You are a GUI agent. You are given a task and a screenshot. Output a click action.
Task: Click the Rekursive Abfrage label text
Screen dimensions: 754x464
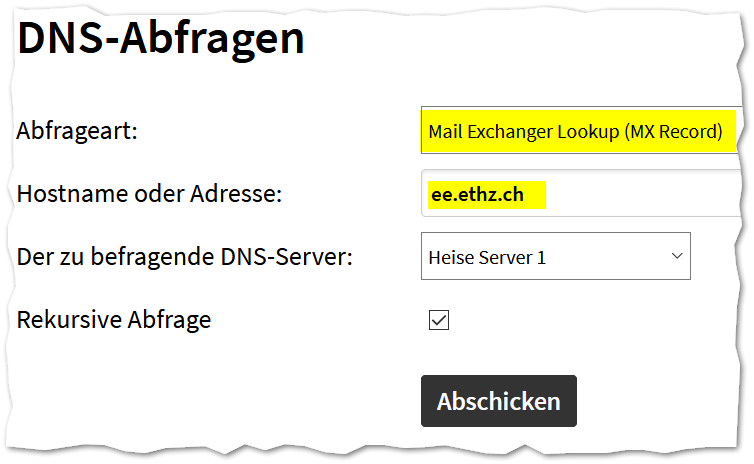(x=113, y=320)
